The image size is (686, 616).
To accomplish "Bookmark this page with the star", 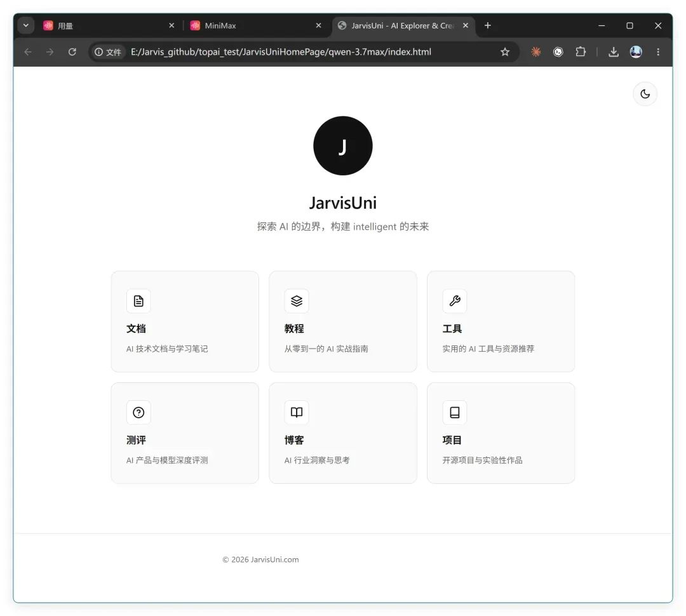I will click(505, 51).
